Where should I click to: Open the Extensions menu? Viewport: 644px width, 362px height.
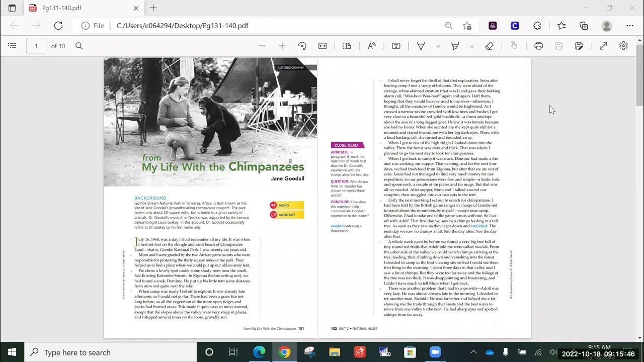(x=537, y=26)
